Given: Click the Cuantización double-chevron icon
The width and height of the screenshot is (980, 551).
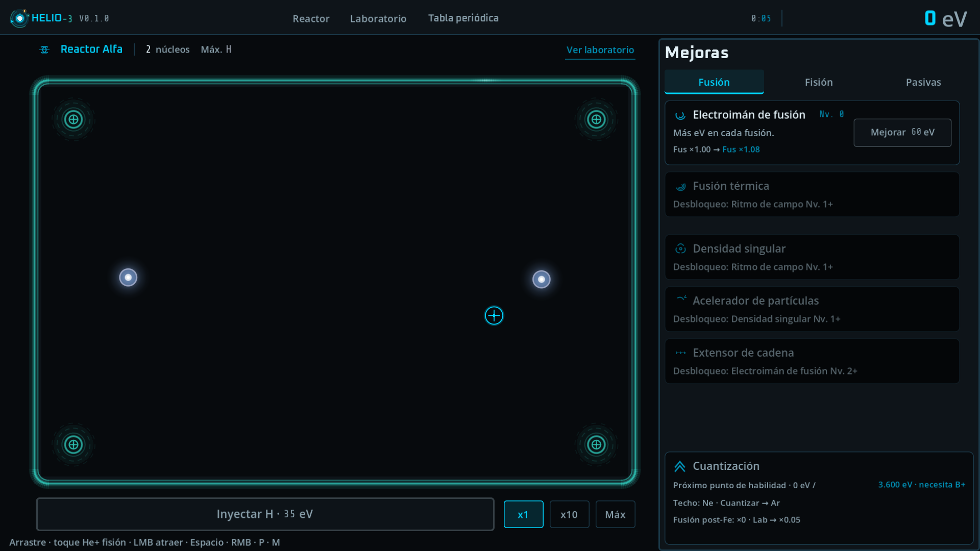Looking at the screenshot, I should [x=680, y=466].
